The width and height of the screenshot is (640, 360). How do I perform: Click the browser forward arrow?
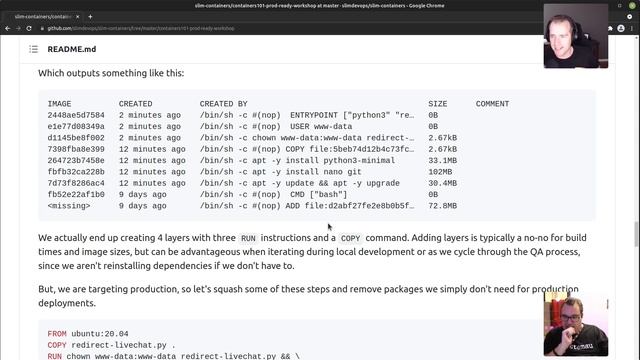pos(18,29)
